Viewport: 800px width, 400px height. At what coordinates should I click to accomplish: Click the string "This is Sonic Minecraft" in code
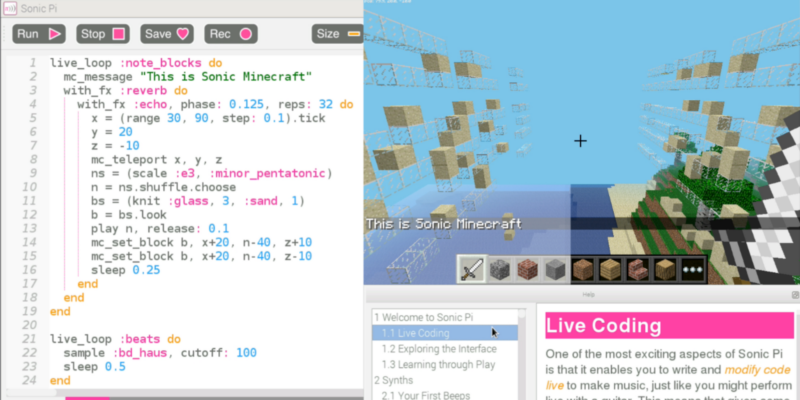point(226,77)
